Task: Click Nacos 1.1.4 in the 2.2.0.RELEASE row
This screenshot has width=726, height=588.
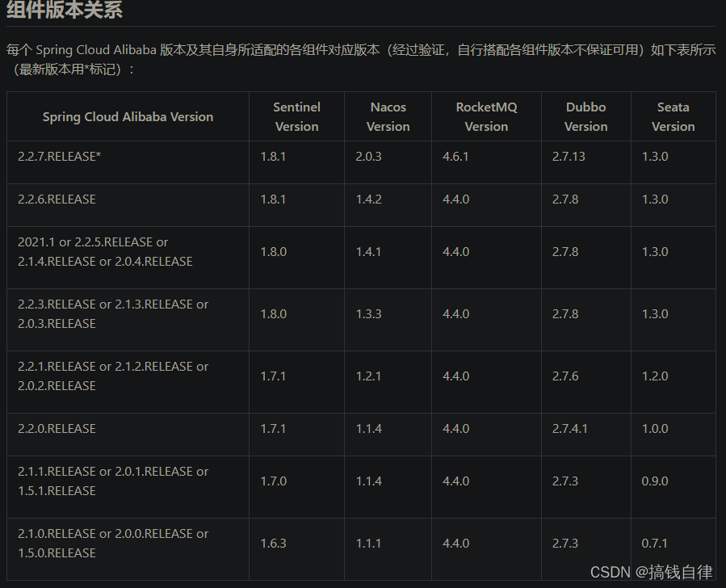Action: (368, 429)
